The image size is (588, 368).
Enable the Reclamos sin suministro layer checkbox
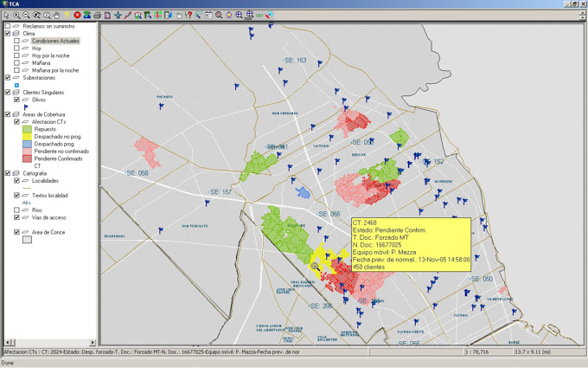8,27
